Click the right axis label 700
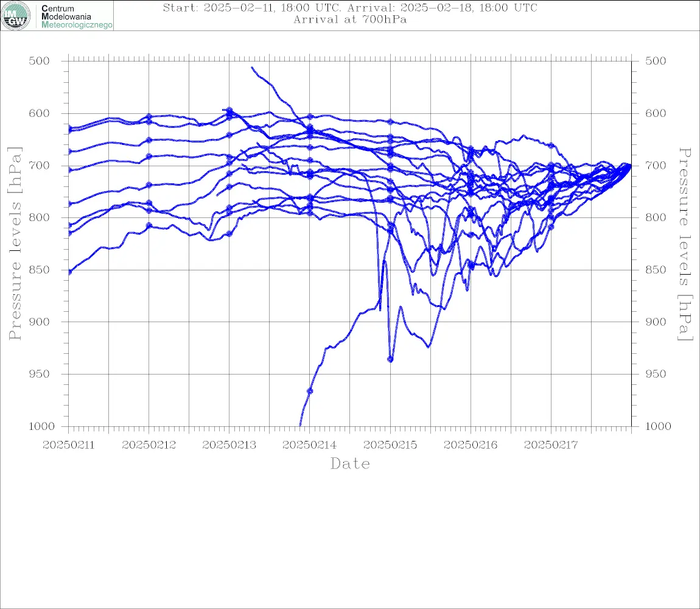 (656, 166)
